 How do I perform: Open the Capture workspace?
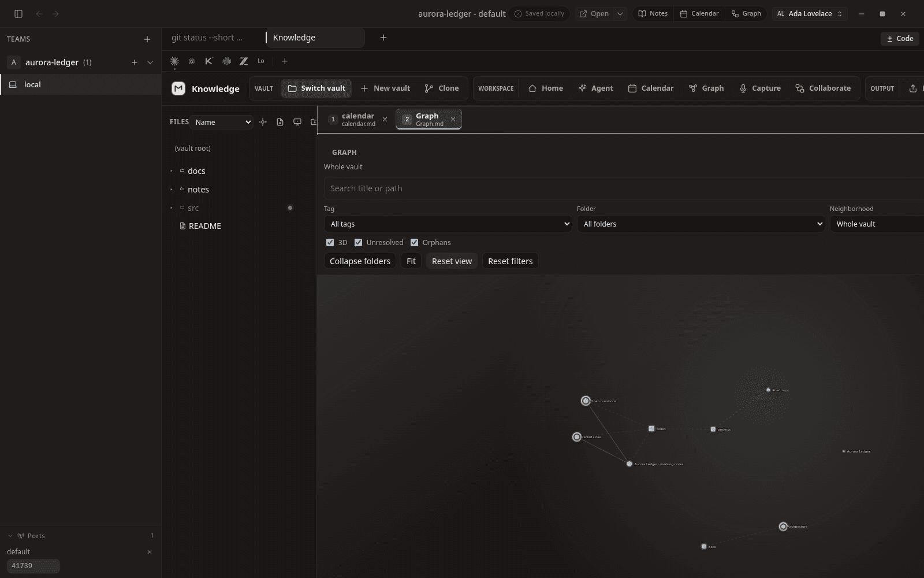point(760,88)
